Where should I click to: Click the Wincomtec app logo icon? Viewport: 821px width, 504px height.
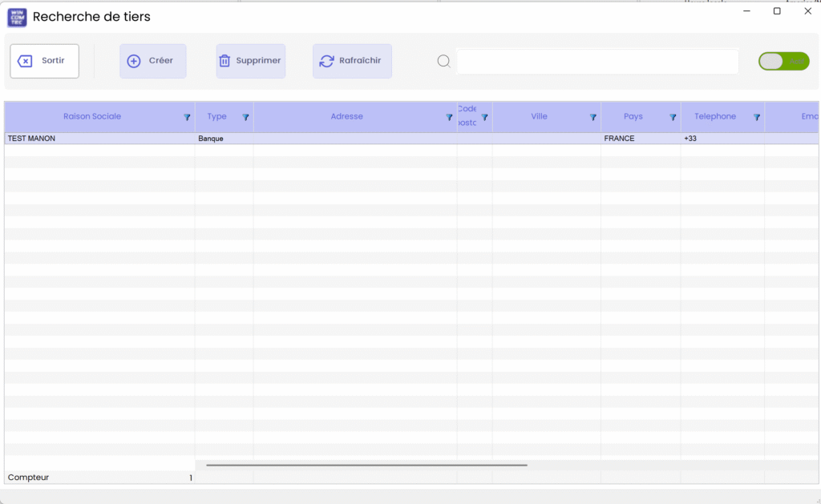point(17,17)
